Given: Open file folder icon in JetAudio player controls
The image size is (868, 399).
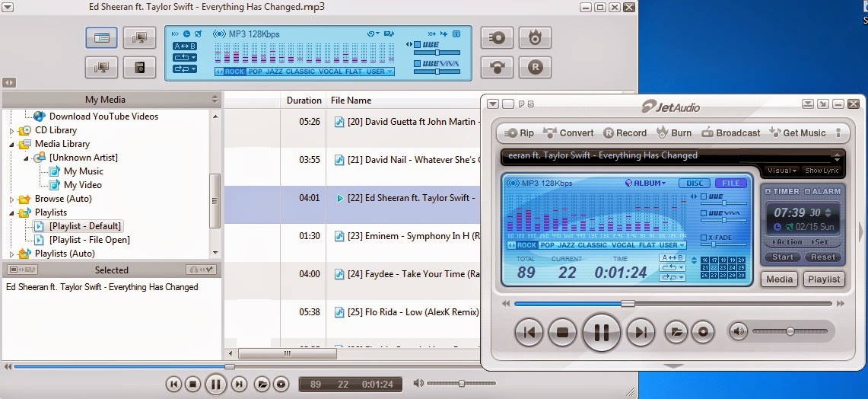Looking at the screenshot, I should pos(676,332).
